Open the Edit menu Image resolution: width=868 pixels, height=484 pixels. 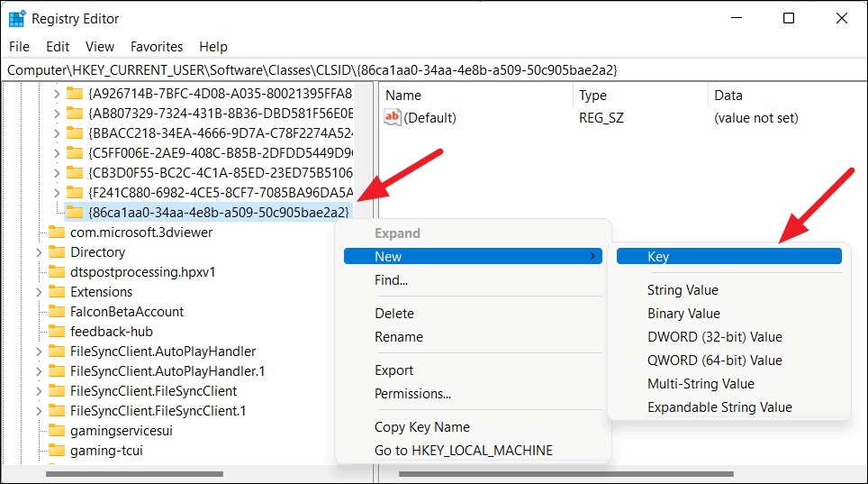(58, 47)
